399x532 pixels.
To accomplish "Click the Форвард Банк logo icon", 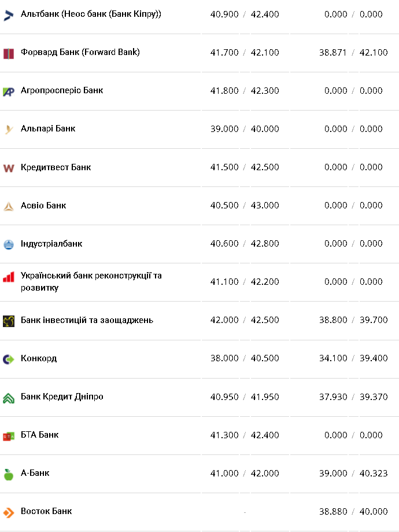I will [9, 53].
